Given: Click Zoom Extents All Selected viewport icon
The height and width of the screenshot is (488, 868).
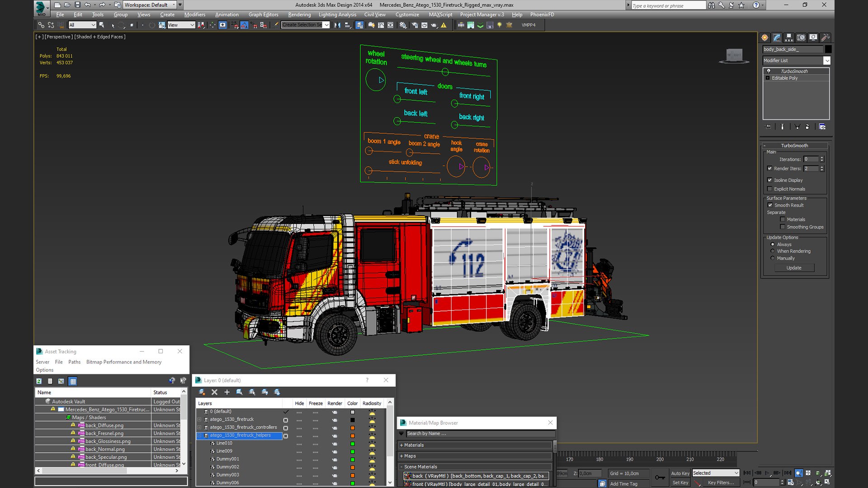Looking at the screenshot, I should click(828, 473).
